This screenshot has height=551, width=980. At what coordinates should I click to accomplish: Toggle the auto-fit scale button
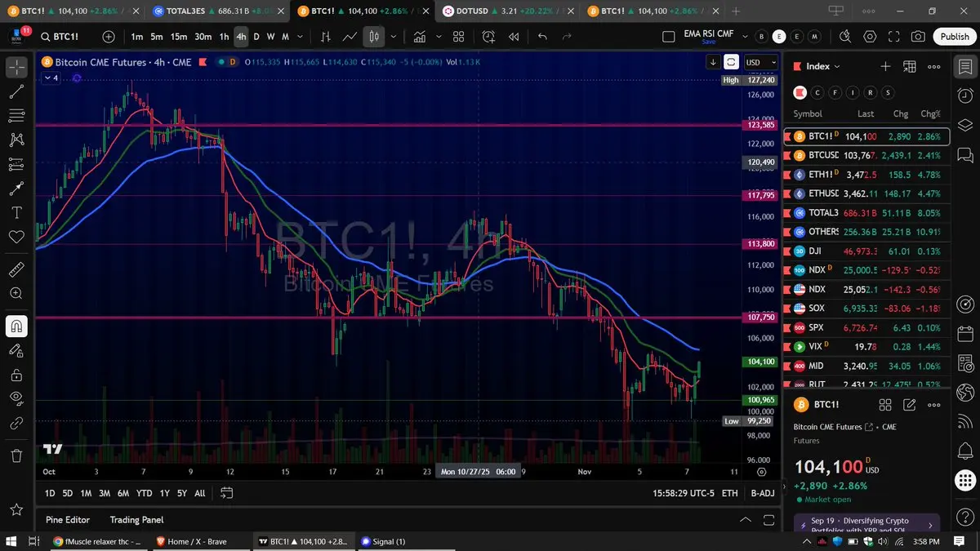731,62
